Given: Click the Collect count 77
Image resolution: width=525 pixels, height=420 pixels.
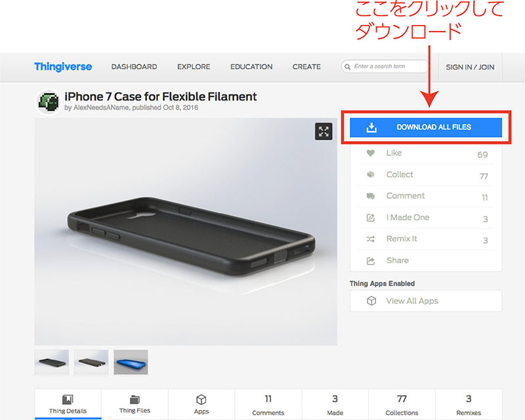Looking at the screenshot, I should tap(484, 176).
